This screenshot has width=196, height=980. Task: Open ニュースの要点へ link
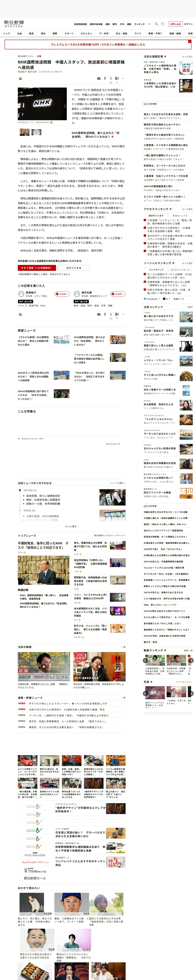pos(118,483)
